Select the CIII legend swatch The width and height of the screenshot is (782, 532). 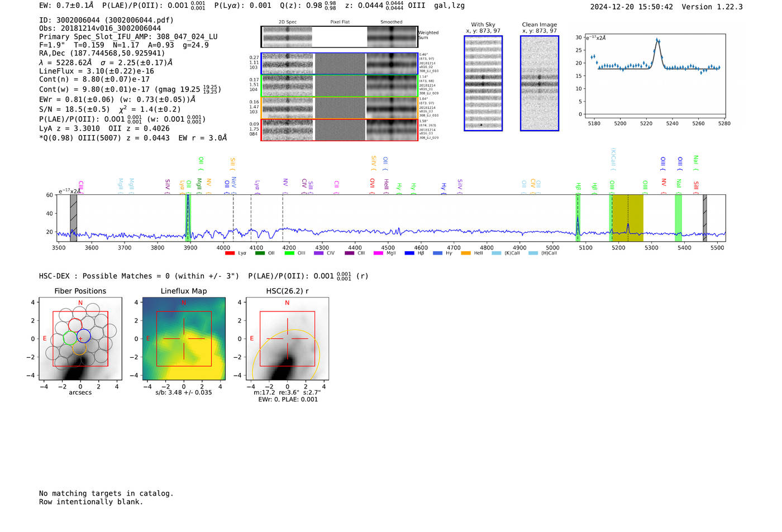pyautogui.click(x=350, y=253)
